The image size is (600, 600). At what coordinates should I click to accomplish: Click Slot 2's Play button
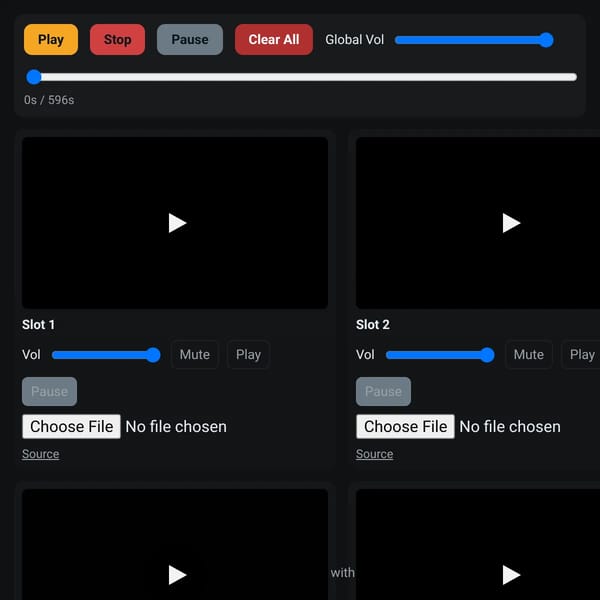(582, 354)
